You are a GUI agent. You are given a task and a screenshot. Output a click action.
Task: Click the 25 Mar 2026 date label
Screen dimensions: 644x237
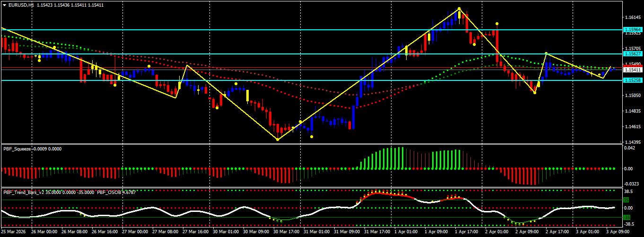click(14, 232)
